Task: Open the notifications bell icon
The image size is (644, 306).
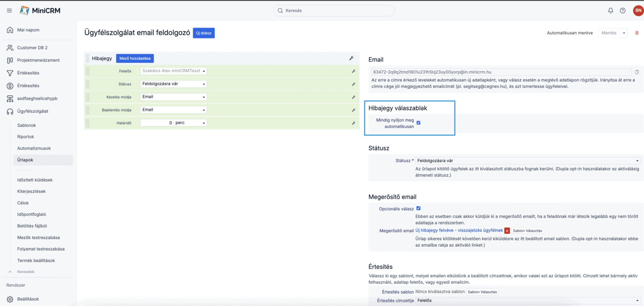Action: pos(610,10)
